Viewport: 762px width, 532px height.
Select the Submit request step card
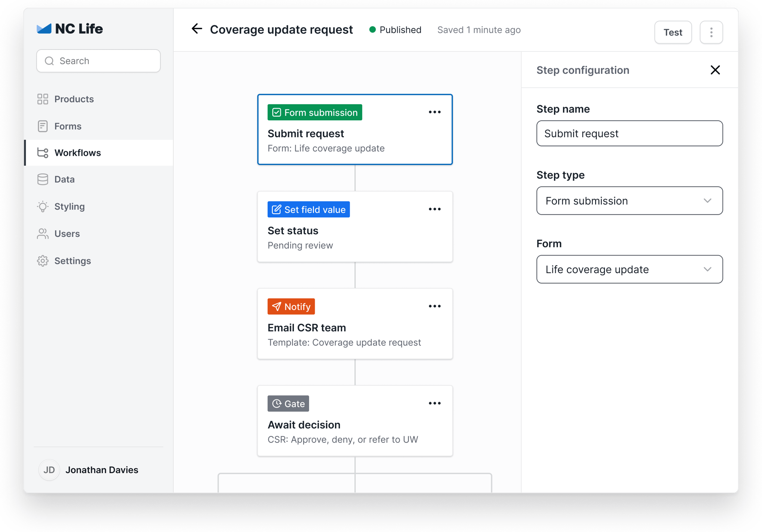click(x=355, y=129)
